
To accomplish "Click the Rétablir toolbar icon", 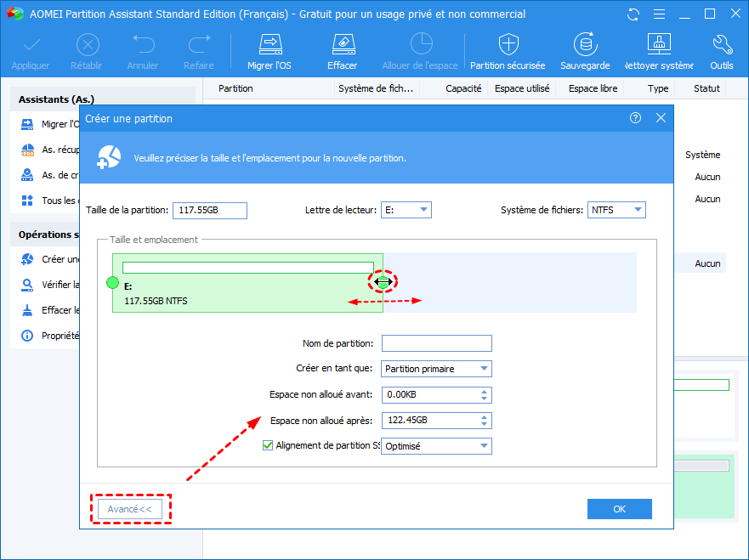I will coord(88,45).
